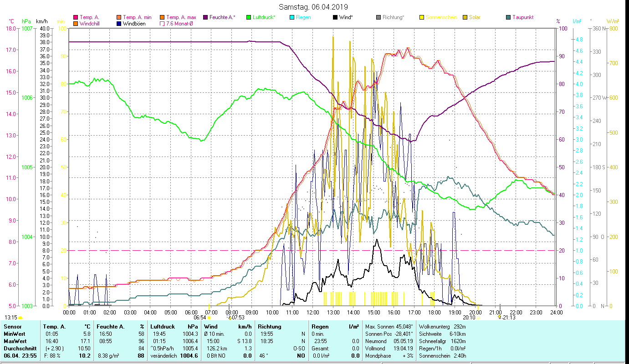Viewport: 629px width, 364px height.
Task: Click the 'Wolkenunterg 292m' entry
Action: pos(442,327)
